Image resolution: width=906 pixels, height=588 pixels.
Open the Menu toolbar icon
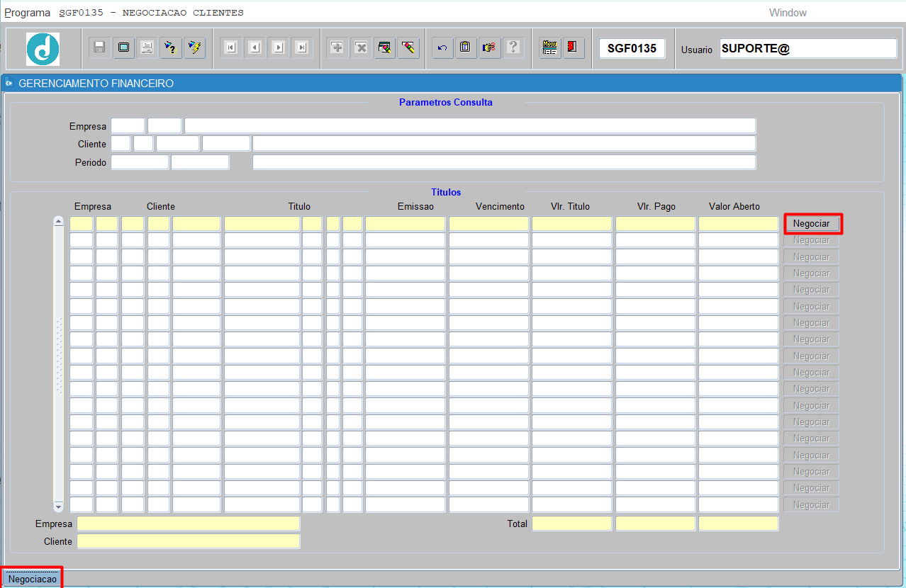(549, 47)
